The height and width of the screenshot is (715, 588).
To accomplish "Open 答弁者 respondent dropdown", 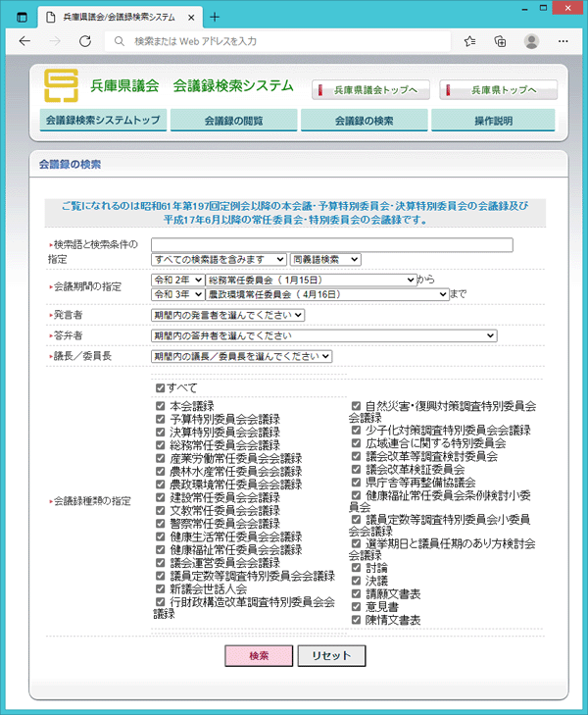I will (x=323, y=335).
